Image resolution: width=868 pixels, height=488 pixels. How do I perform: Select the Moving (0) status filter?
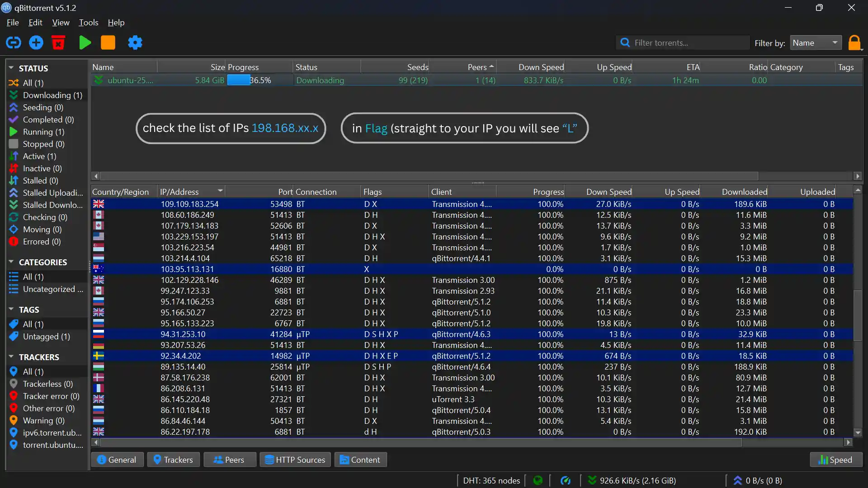pyautogui.click(x=47, y=229)
